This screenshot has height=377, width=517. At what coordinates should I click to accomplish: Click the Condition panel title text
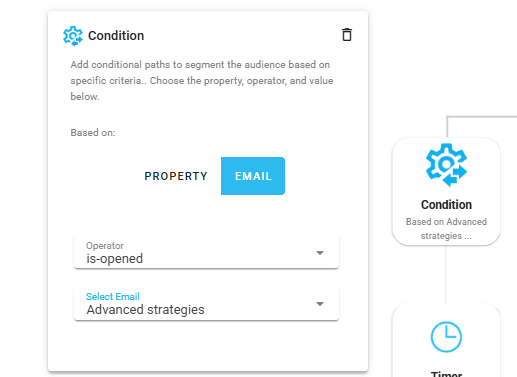click(116, 36)
